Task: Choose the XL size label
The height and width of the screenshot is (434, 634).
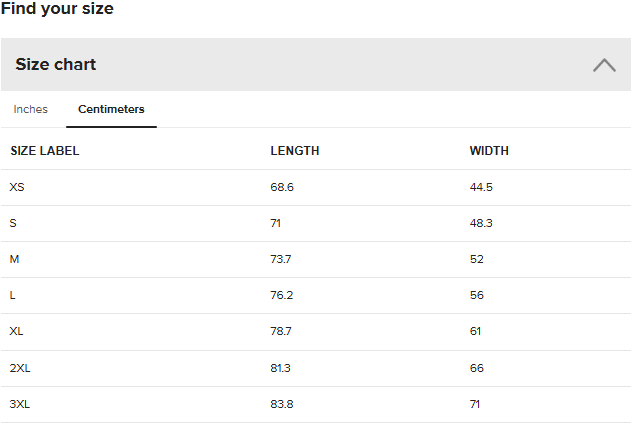Action: point(17,332)
